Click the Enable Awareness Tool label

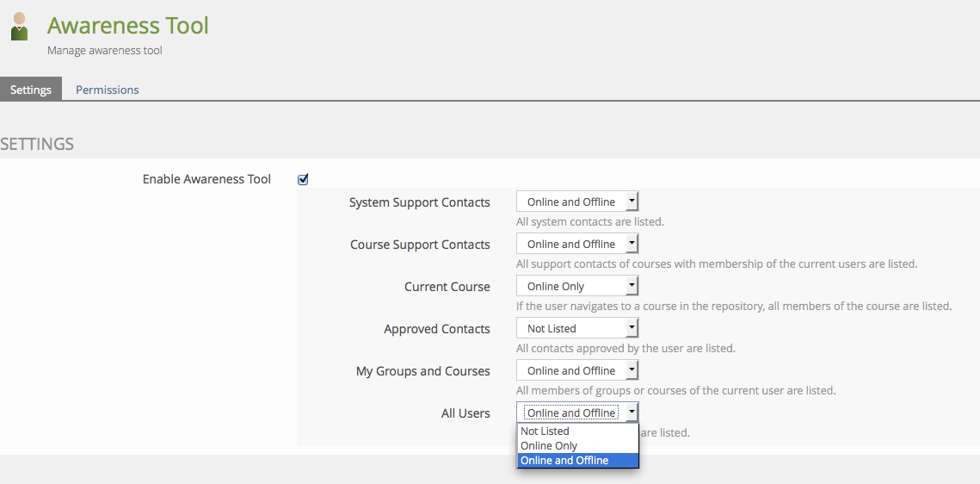(206, 179)
